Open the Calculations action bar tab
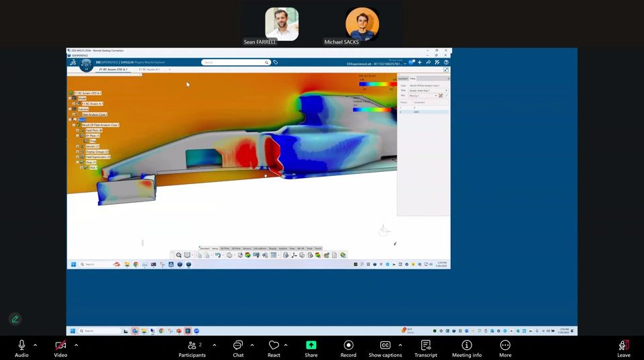 point(260,249)
